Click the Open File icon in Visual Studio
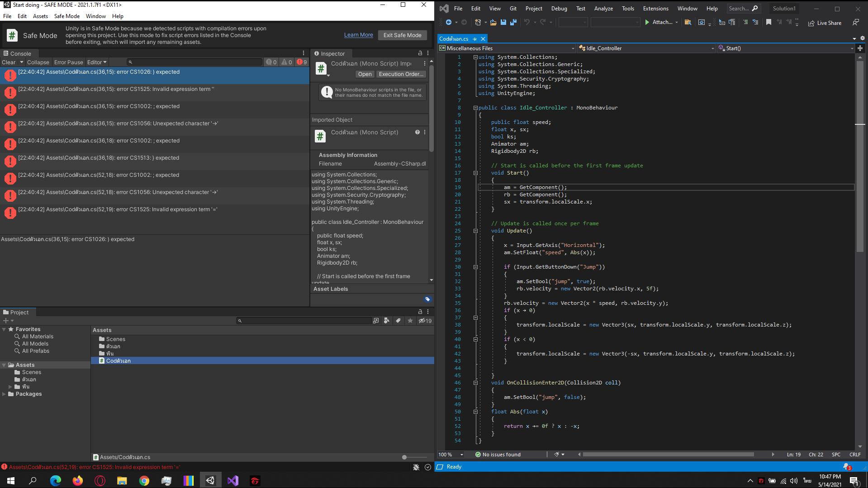This screenshot has height=488, width=868. tap(493, 22)
